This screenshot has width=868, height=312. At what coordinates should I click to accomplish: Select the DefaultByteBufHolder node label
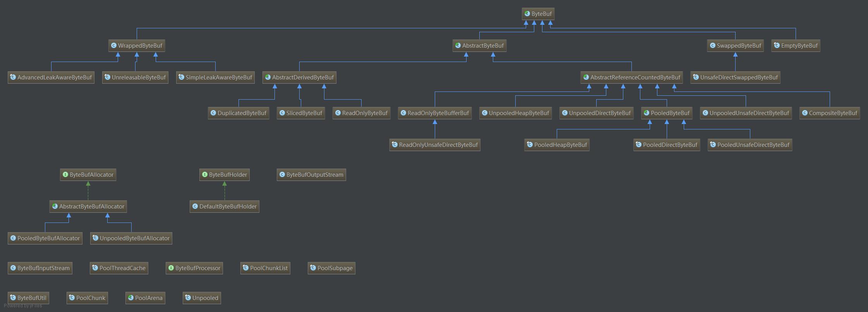click(x=228, y=207)
